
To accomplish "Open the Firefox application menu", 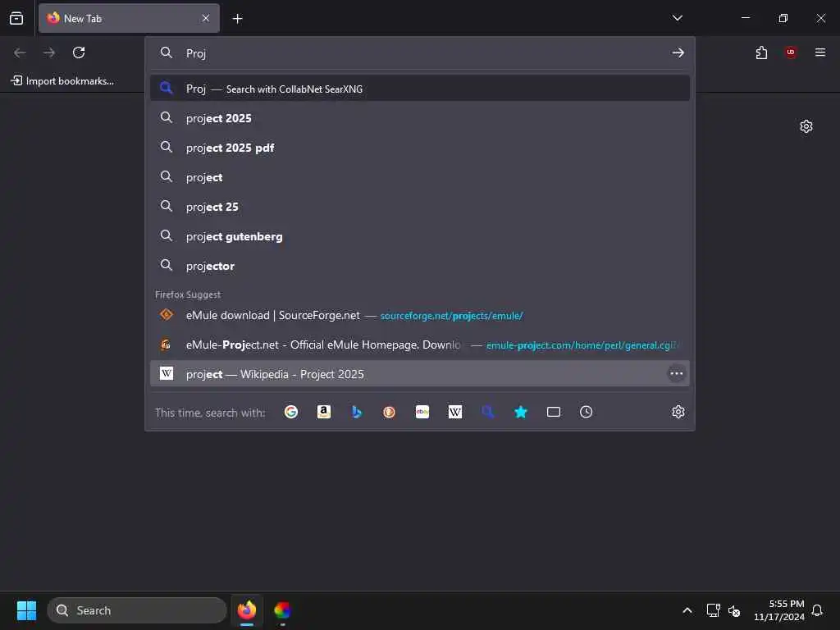I will click(819, 52).
